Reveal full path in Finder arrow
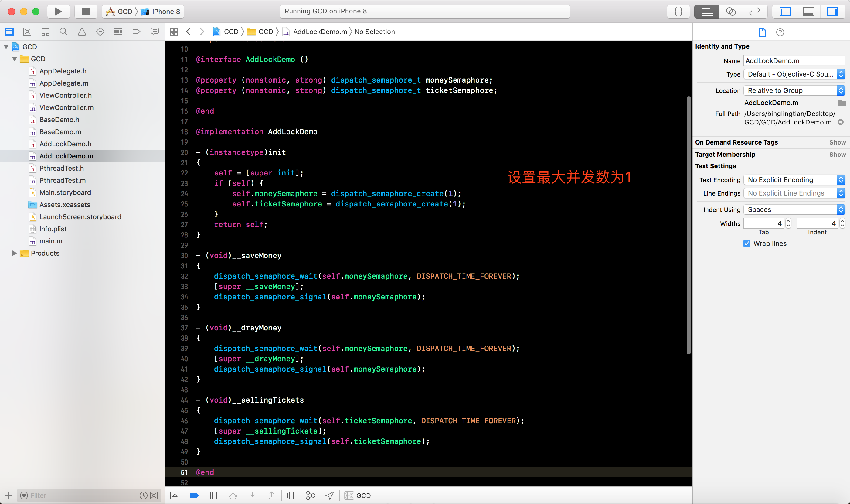 click(841, 122)
